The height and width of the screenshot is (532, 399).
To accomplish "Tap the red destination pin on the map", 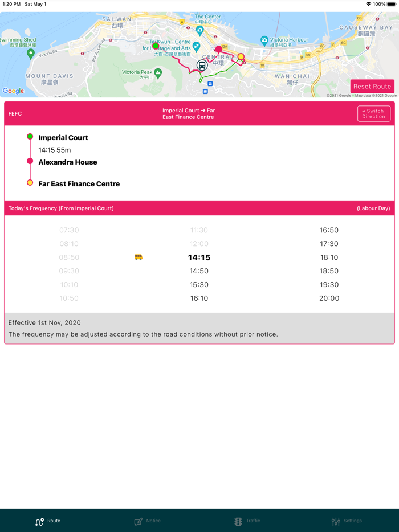I will coord(218,49).
